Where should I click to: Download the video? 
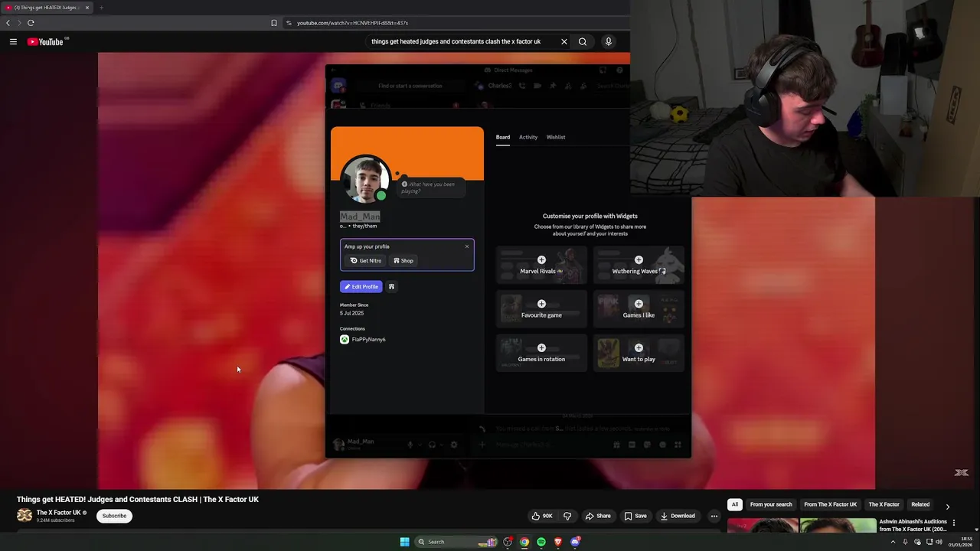tap(678, 516)
